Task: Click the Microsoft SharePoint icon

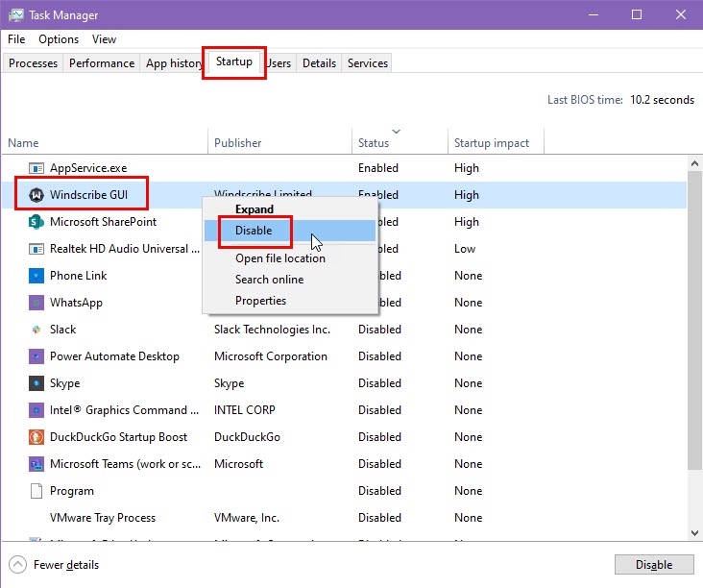Action: [36, 222]
